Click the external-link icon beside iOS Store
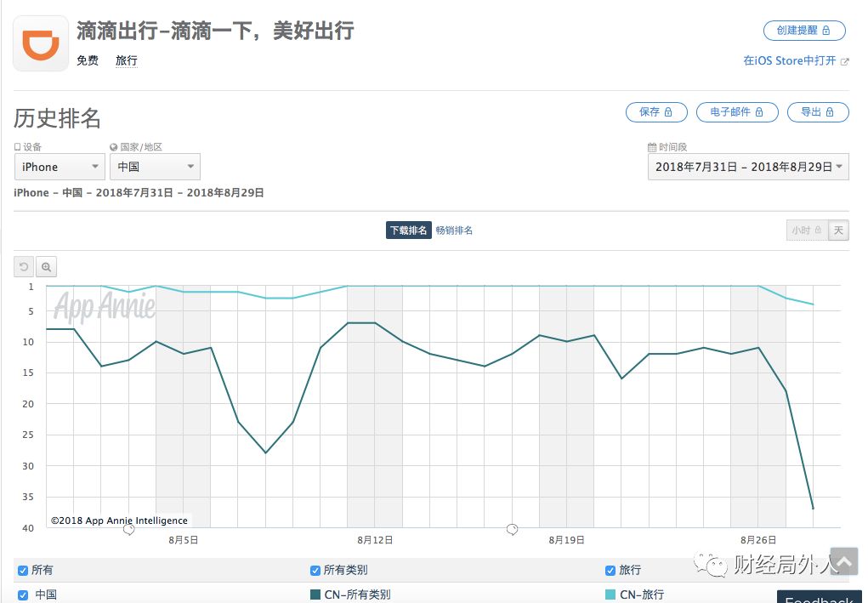 [x=844, y=61]
